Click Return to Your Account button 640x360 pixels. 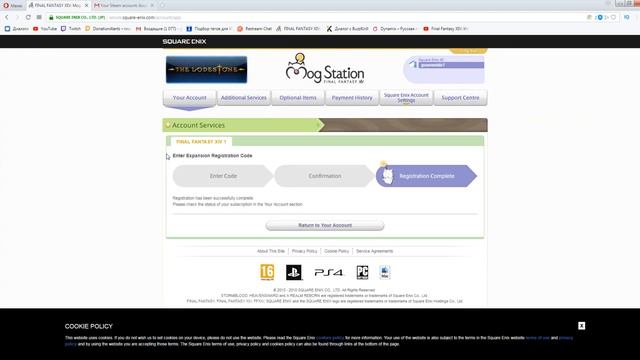pyautogui.click(x=325, y=225)
